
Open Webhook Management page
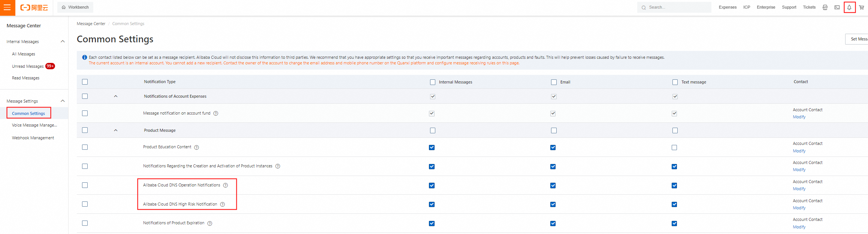point(33,138)
